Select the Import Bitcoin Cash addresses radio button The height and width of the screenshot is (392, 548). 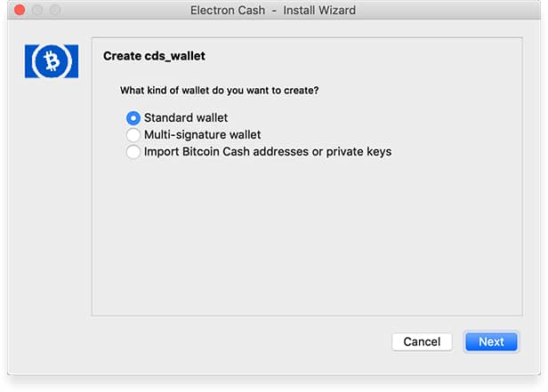(133, 152)
